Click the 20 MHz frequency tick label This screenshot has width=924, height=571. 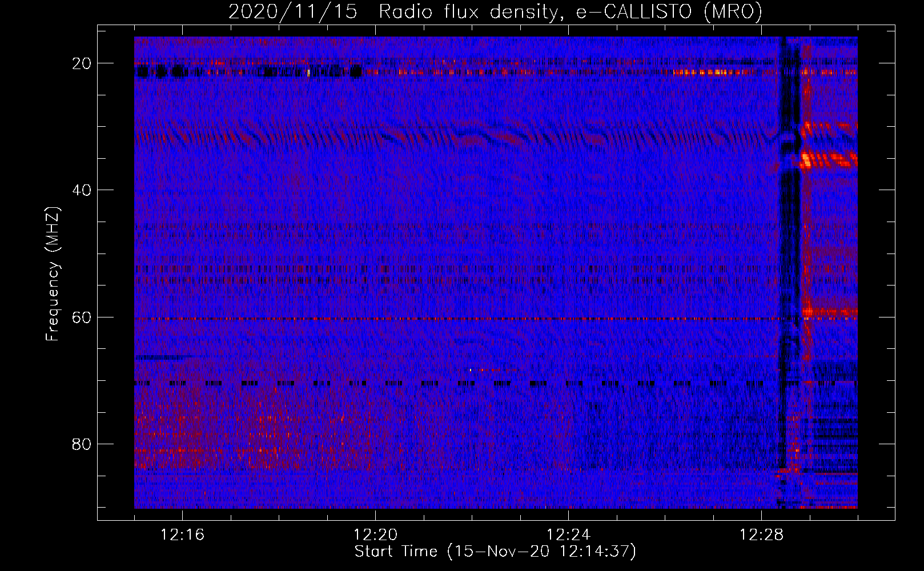click(82, 63)
